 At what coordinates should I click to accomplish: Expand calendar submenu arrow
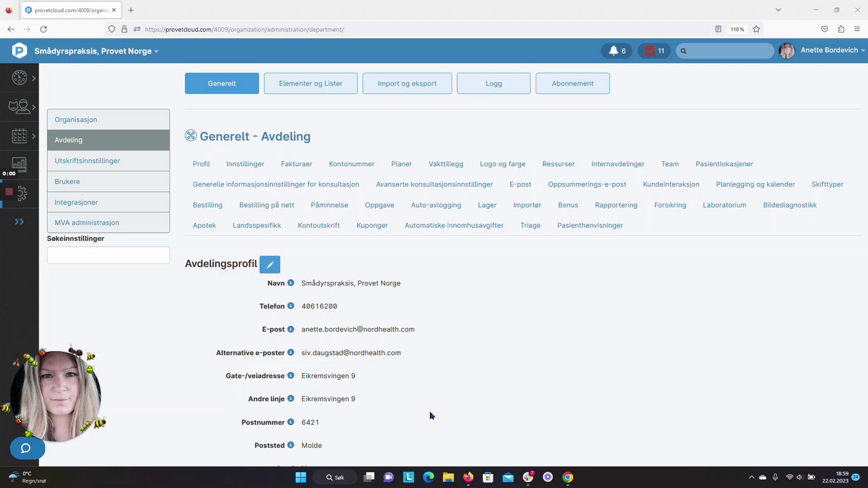(33, 136)
